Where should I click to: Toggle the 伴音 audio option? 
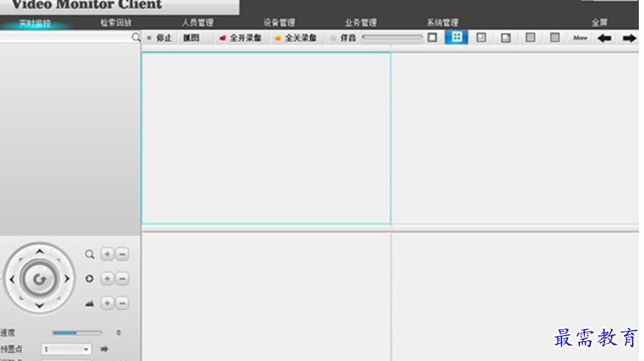(343, 38)
